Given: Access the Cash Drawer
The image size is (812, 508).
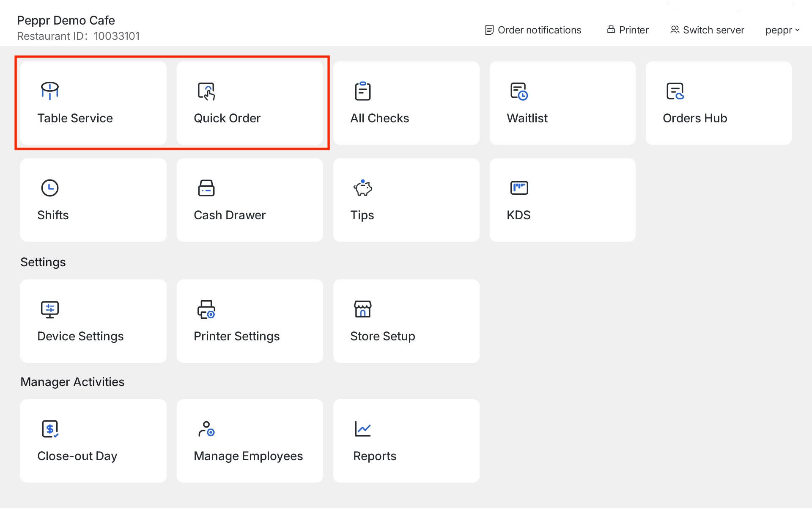Looking at the screenshot, I should pos(250,200).
